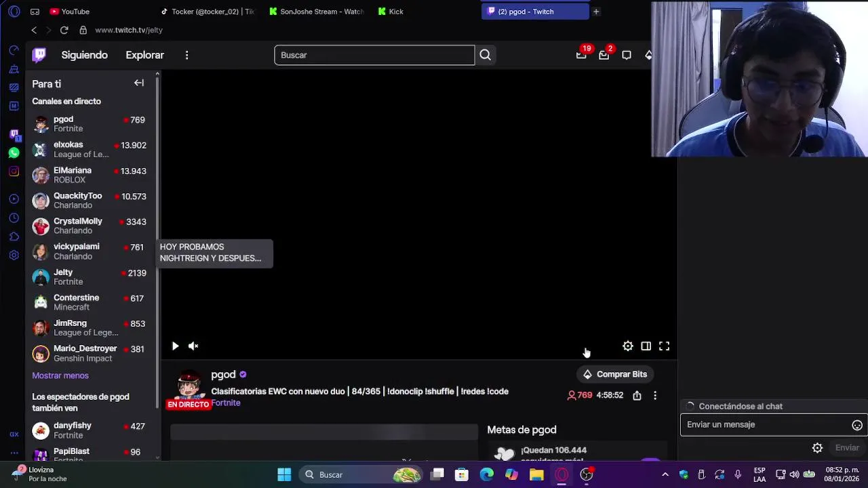Unmute the stream audio

coord(193,346)
